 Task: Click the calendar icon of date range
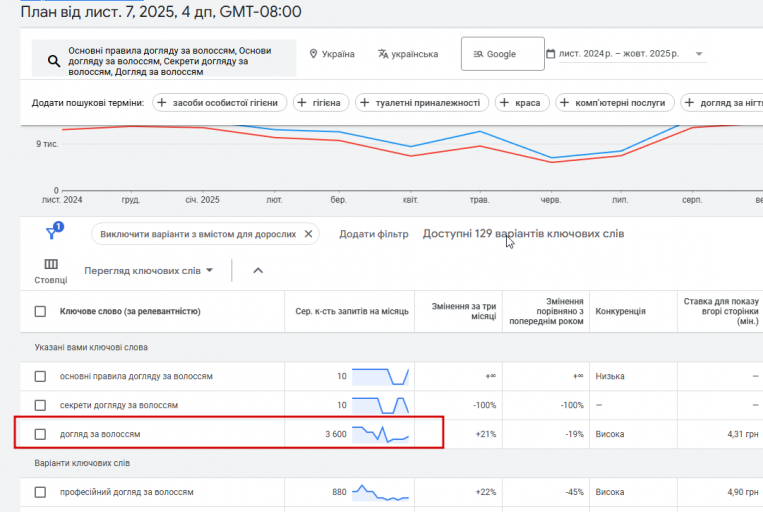click(550, 54)
